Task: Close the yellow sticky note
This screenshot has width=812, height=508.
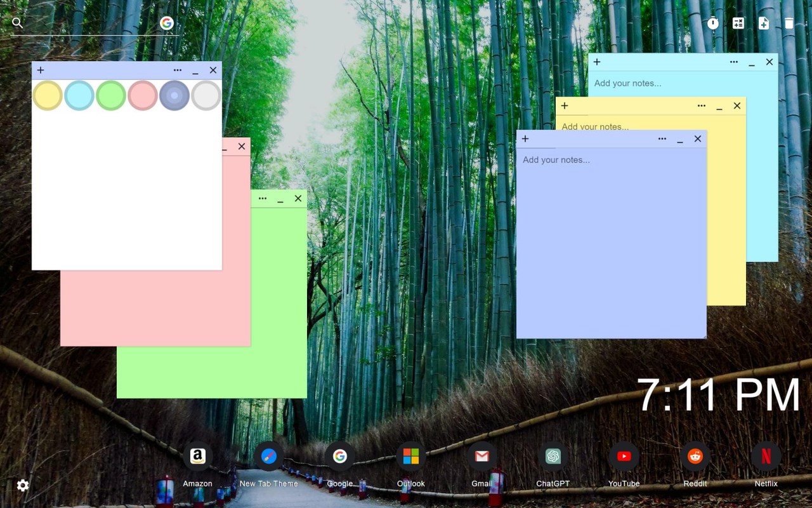Action: tap(737, 106)
